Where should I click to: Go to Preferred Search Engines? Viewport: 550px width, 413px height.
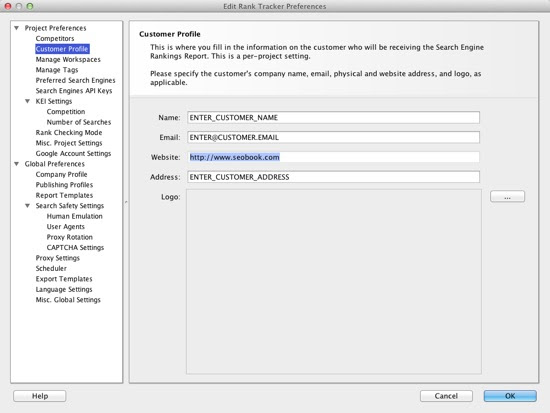click(x=75, y=80)
